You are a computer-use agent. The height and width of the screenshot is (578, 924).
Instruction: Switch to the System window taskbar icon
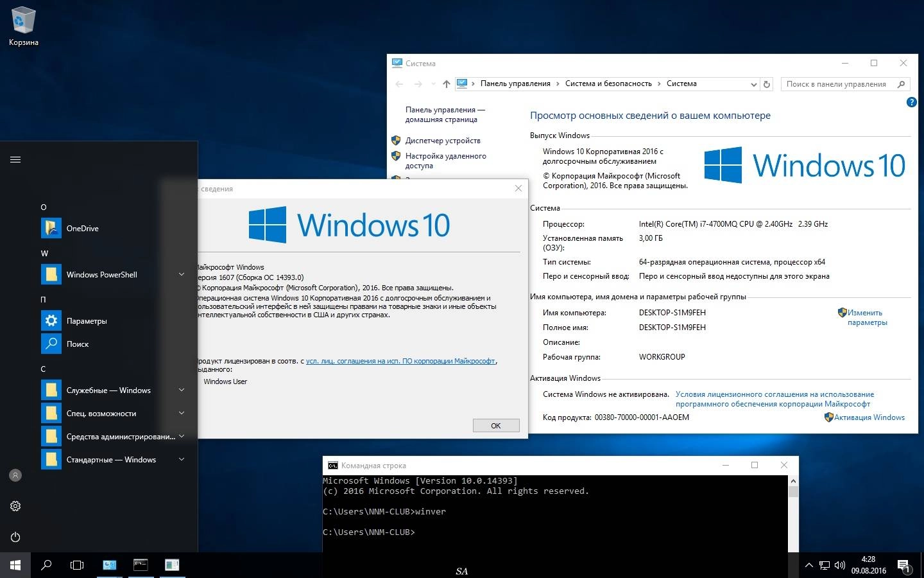pyautogui.click(x=110, y=565)
